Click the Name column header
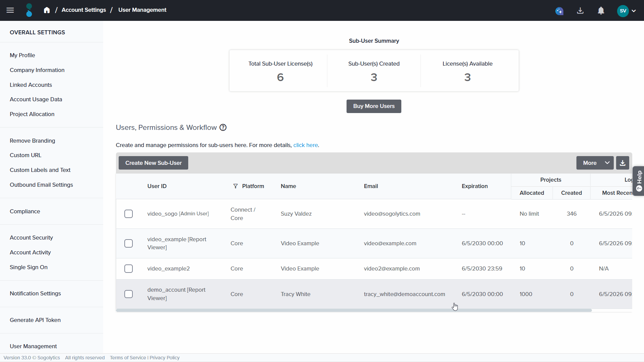 click(288, 186)
